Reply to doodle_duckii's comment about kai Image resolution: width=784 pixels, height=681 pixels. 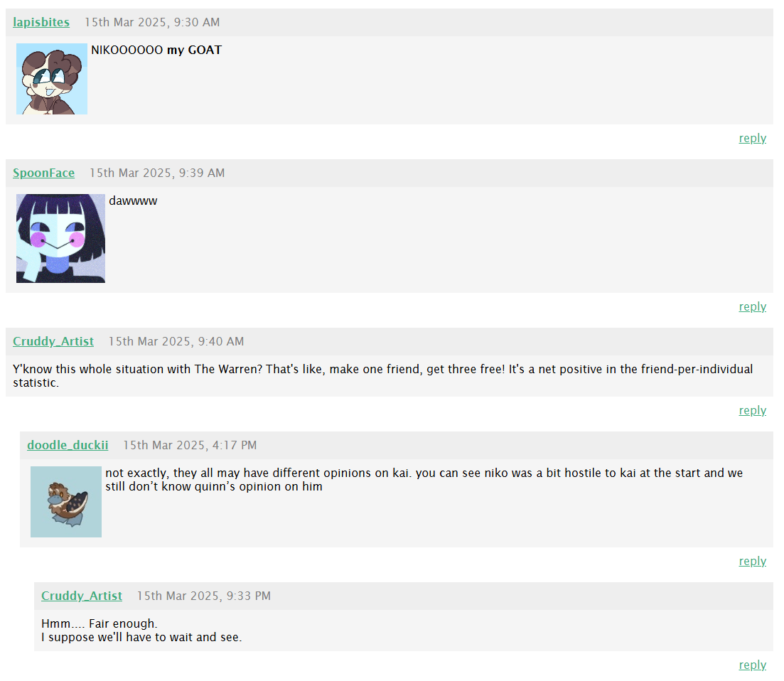pyautogui.click(x=753, y=562)
